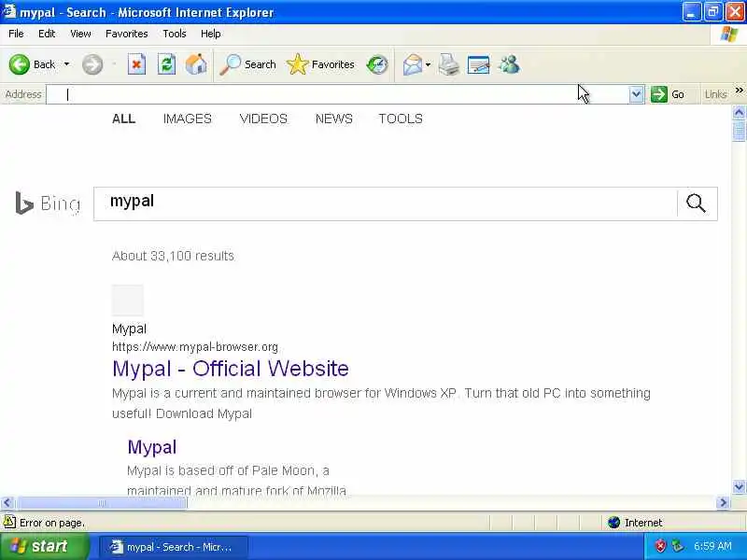Click the Mypal site name text

click(129, 329)
